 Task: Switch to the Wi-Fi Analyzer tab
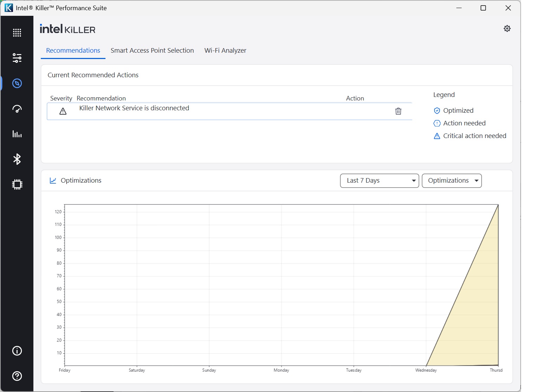[225, 51]
